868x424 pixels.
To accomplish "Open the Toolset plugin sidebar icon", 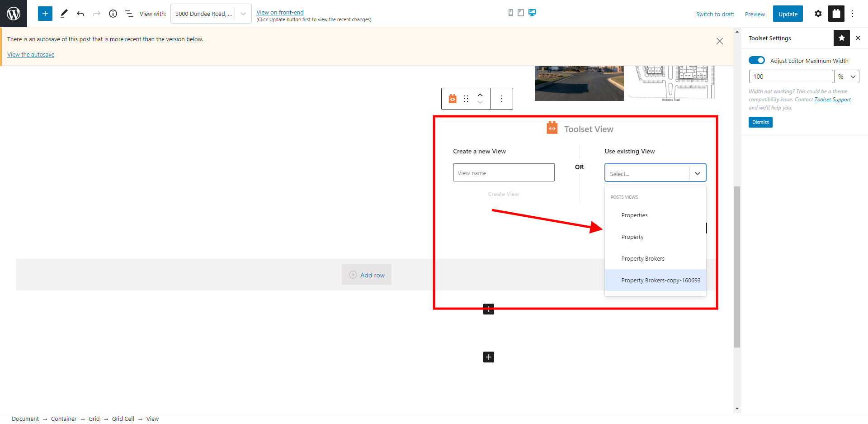I will coord(836,14).
